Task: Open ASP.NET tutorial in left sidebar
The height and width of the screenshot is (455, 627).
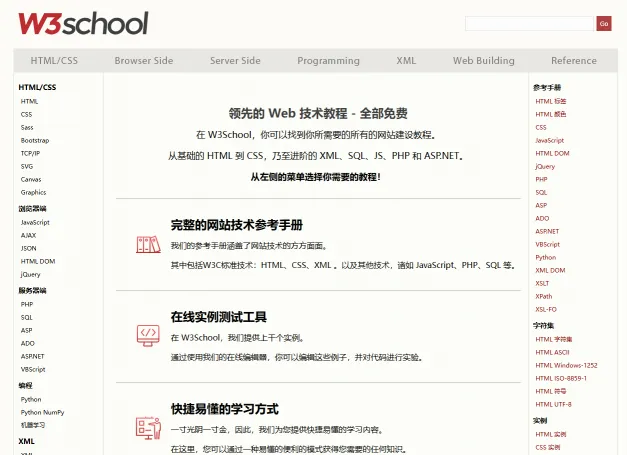Action: [x=32, y=356]
